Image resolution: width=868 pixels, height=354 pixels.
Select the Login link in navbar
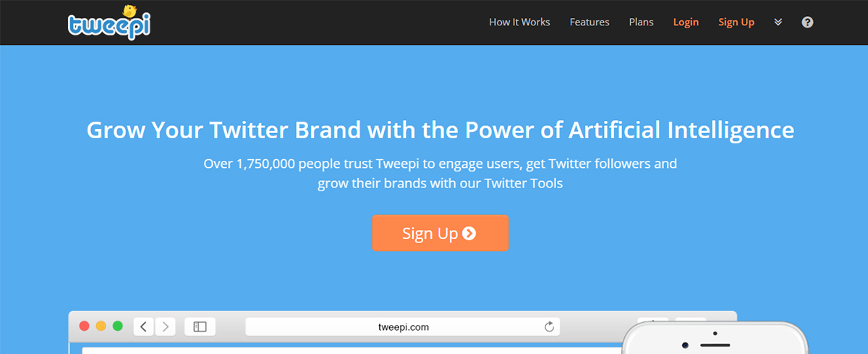686,22
